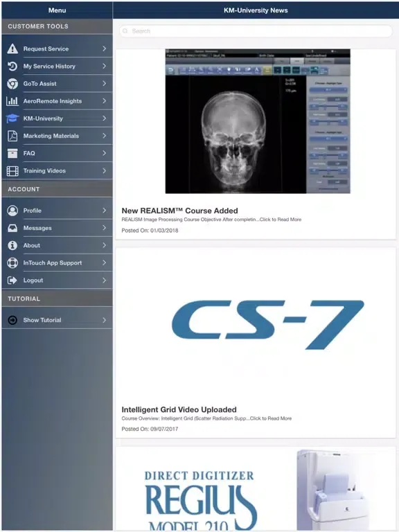Click the Intelligent Grid course overview summary
399x532 pixels.
206,418
